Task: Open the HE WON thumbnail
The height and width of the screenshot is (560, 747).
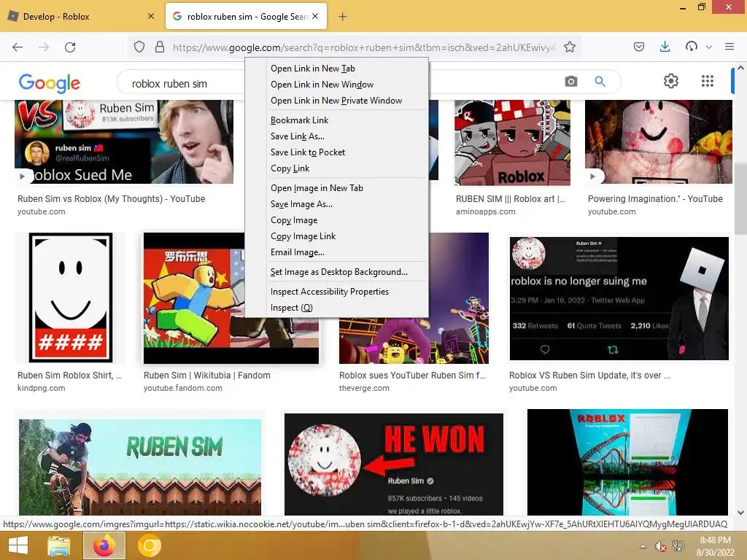Action: (393, 464)
